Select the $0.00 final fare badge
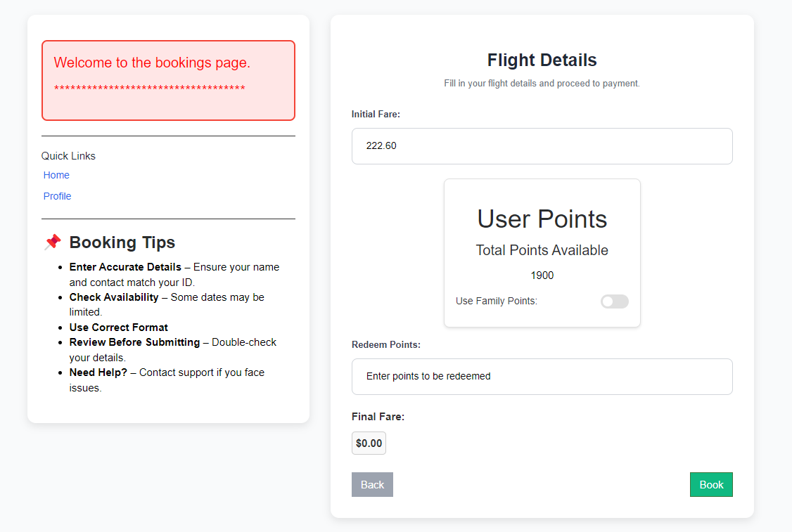This screenshot has height=532, width=792. tap(369, 443)
